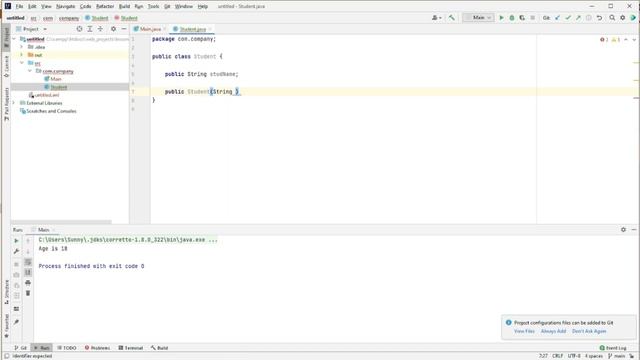
Task: Switch to the Main.java editor tab
Action: (x=149, y=29)
